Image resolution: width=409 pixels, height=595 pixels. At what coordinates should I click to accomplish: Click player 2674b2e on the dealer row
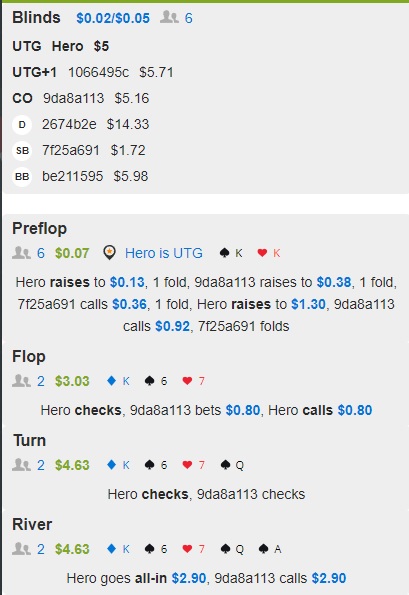click(x=69, y=124)
